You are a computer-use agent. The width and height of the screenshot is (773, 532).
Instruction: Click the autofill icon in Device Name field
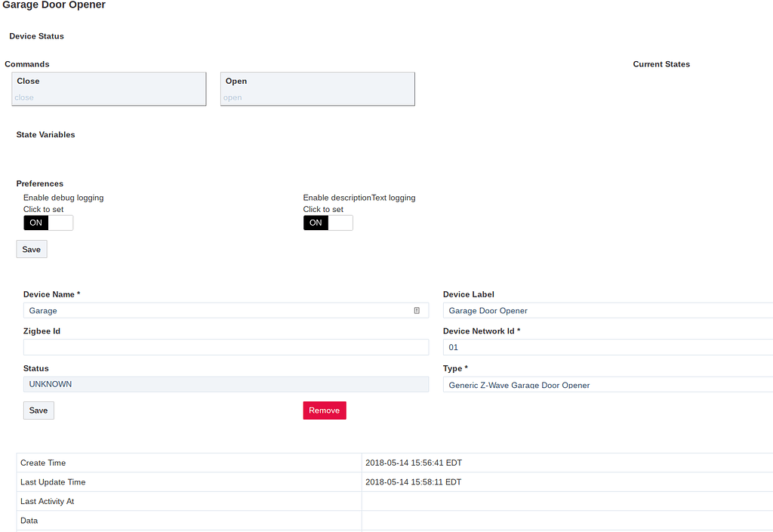[x=417, y=310]
